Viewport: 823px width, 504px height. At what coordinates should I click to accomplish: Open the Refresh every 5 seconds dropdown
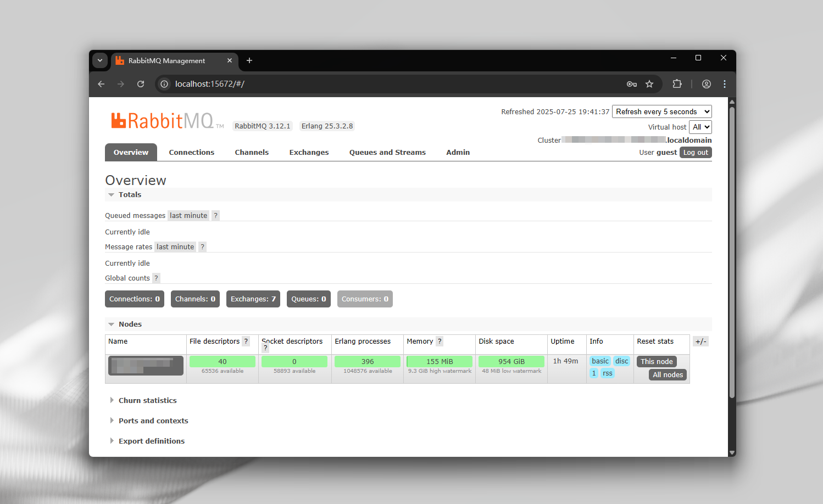[662, 111]
